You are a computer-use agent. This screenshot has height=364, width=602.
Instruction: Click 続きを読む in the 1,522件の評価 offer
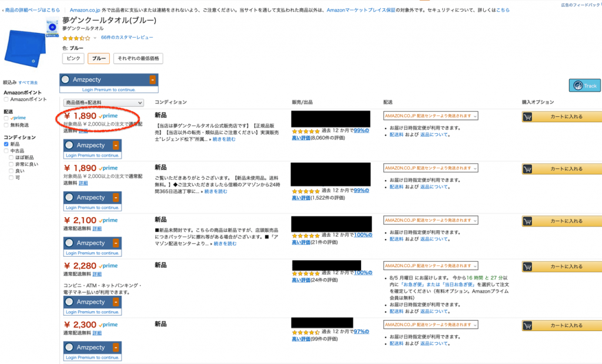pos(216,191)
